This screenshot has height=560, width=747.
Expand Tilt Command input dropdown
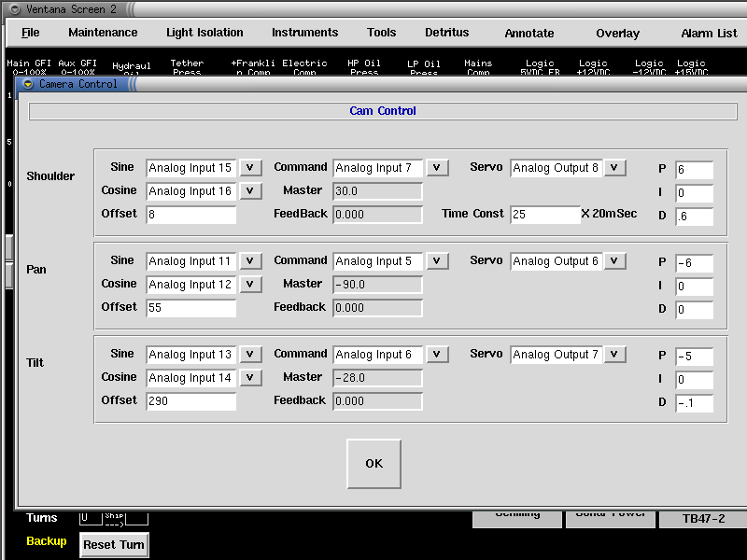[436, 355]
